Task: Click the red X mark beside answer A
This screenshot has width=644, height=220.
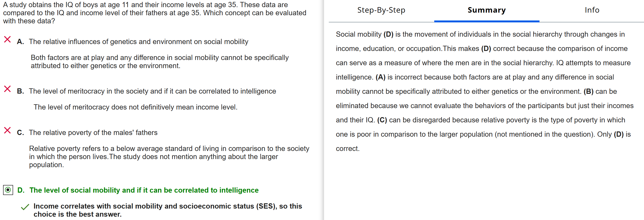Action: pyautogui.click(x=8, y=40)
